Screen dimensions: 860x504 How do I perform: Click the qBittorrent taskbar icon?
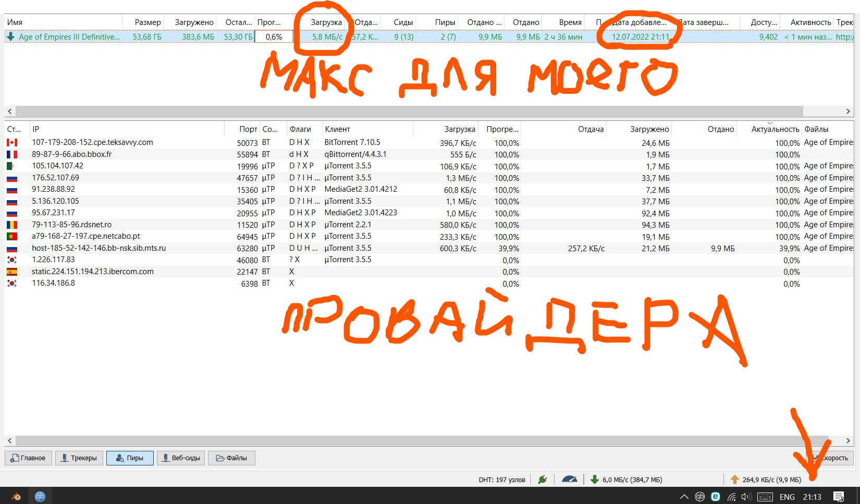tap(40, 497)
